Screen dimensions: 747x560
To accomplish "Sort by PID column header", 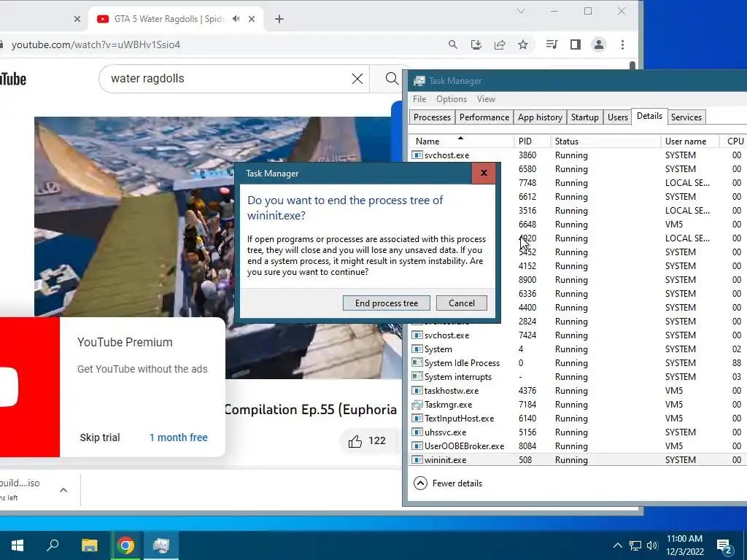I will [x=532, y=141].
